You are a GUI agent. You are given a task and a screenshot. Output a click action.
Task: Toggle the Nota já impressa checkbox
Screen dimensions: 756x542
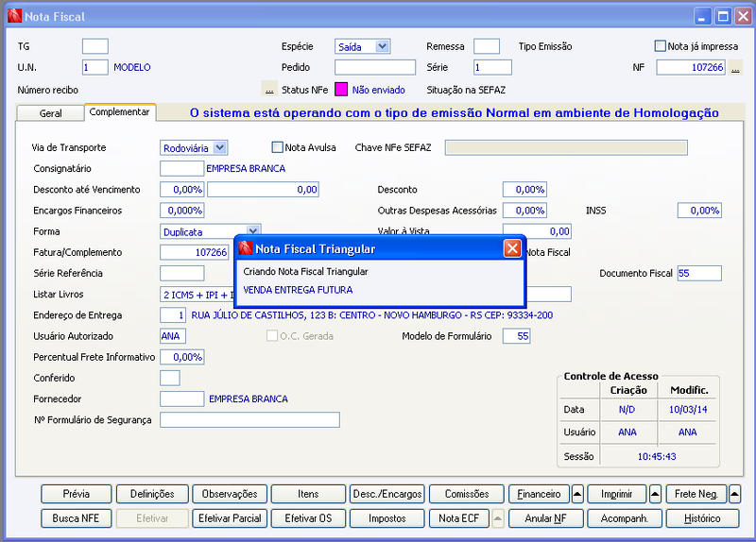[x=660, y=46]
